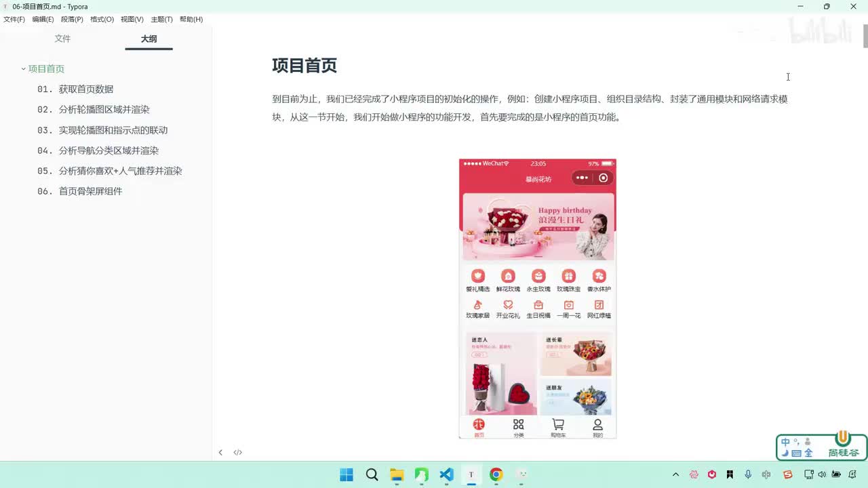Click the battery tray icon
The width and height of the screenshot is (868, 488).
click(x=836, y=474)
